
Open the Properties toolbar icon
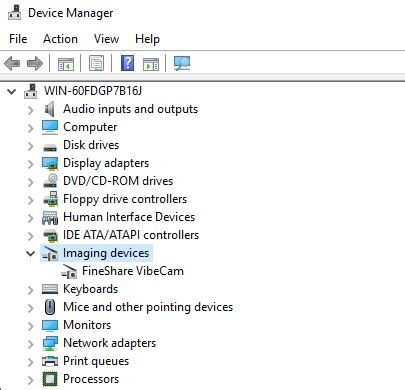96,63
